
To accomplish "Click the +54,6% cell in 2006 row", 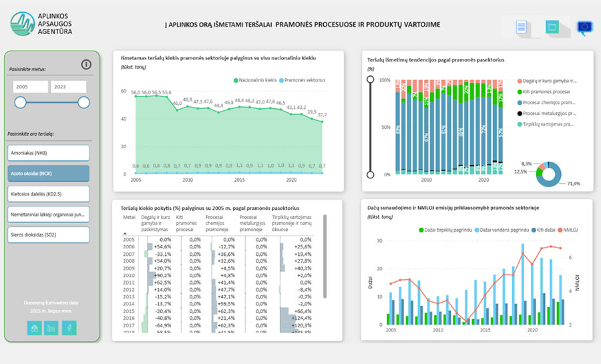I will 163,246.
